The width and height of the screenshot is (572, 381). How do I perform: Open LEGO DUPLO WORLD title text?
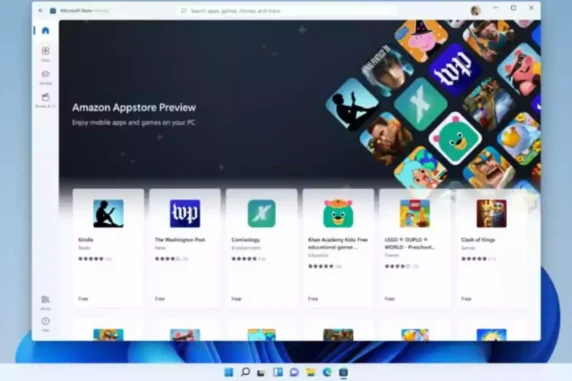click(409, 243)
